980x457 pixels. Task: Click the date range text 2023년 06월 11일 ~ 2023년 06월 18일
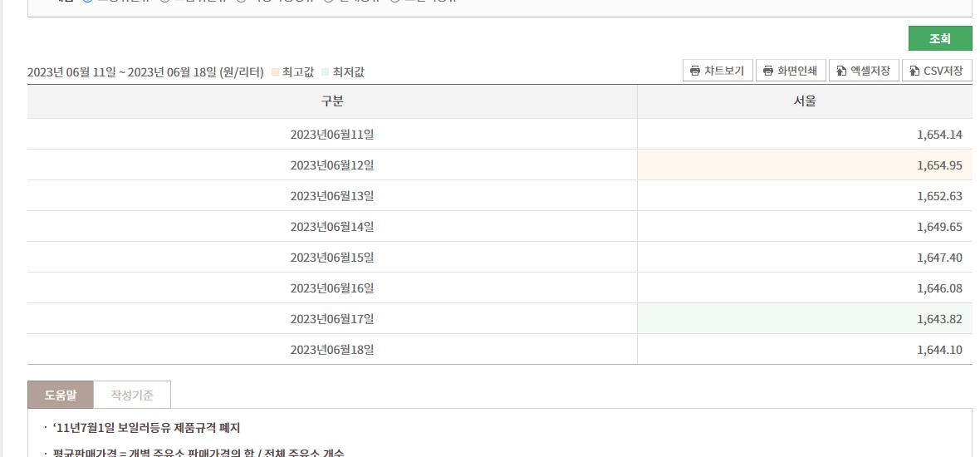[120, 72]
